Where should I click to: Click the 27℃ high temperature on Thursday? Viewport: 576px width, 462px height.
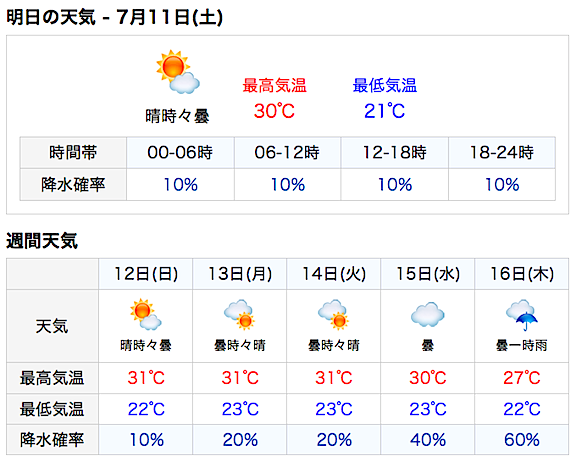(x=522, y=378)
